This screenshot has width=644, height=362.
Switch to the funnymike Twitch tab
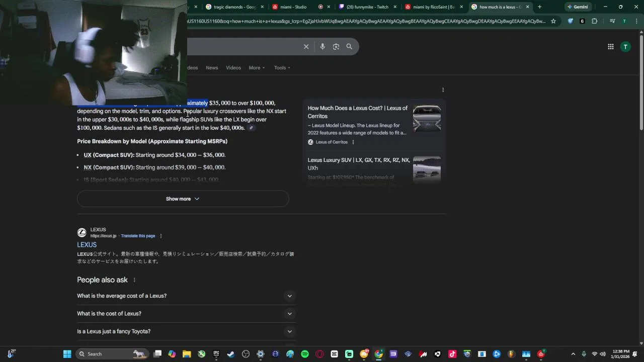pos(366,7)
